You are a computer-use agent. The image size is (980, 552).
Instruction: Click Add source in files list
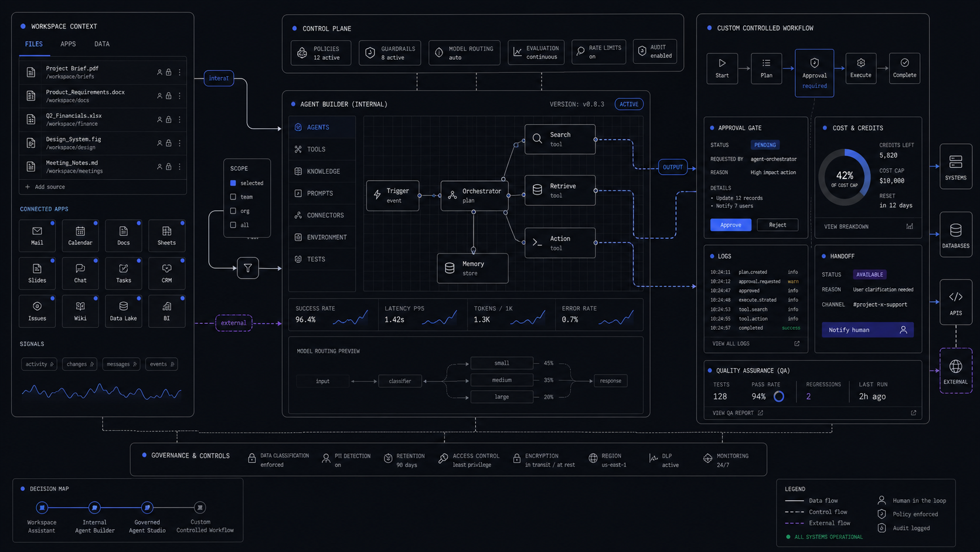point(45,187)
